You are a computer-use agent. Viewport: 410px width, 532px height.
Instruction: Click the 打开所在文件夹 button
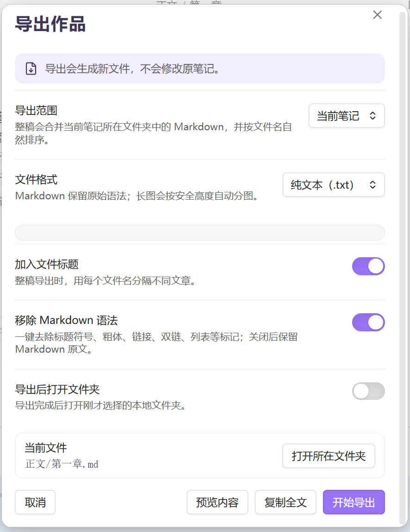point(328,456)
